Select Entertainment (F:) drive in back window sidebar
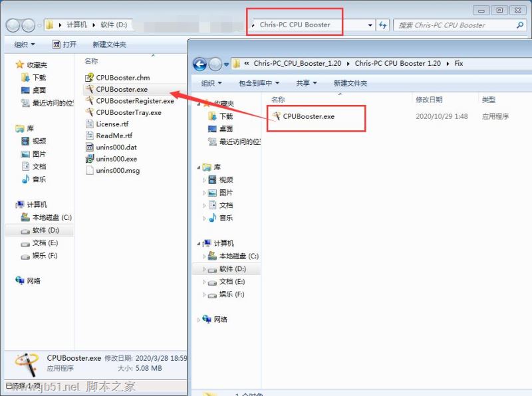This screenshot has width=532, height=396. tap(39, 256)
